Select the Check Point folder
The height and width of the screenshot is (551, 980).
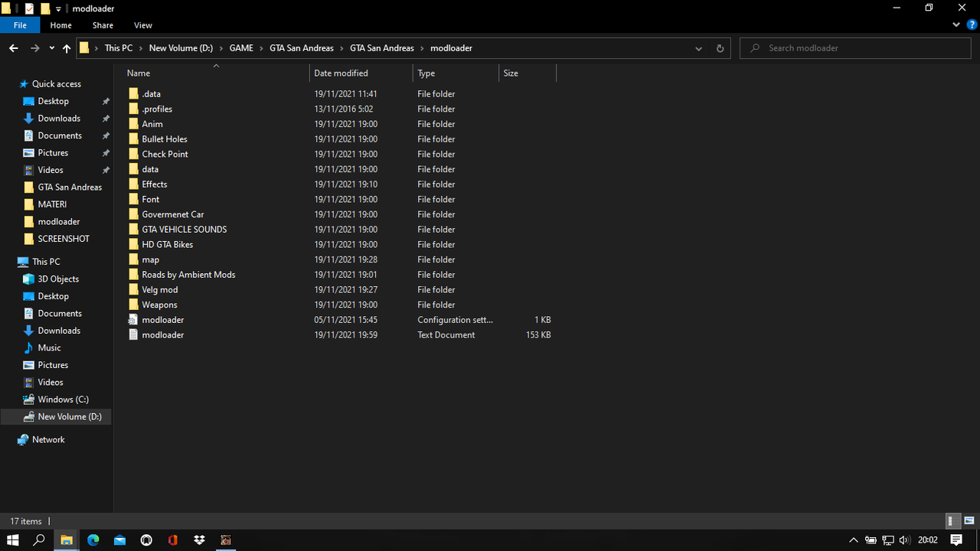[x=165, y=155]
